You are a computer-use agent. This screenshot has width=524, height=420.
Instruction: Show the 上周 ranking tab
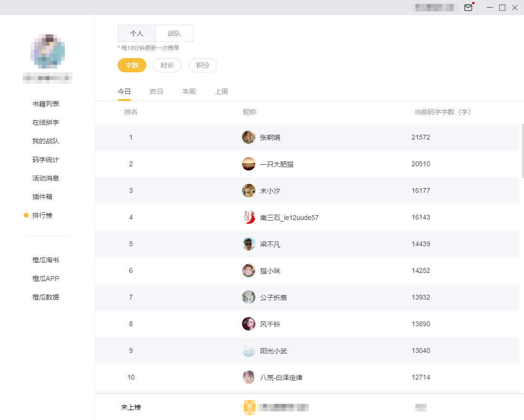(x=222, y=91)
